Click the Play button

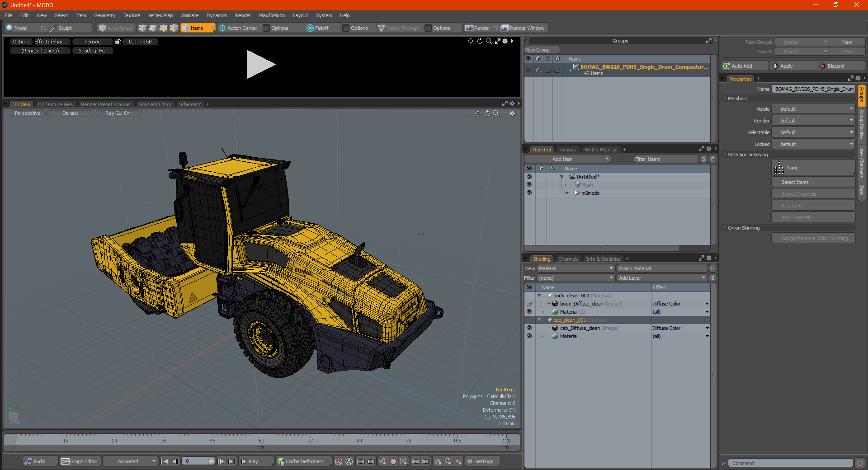256,461
